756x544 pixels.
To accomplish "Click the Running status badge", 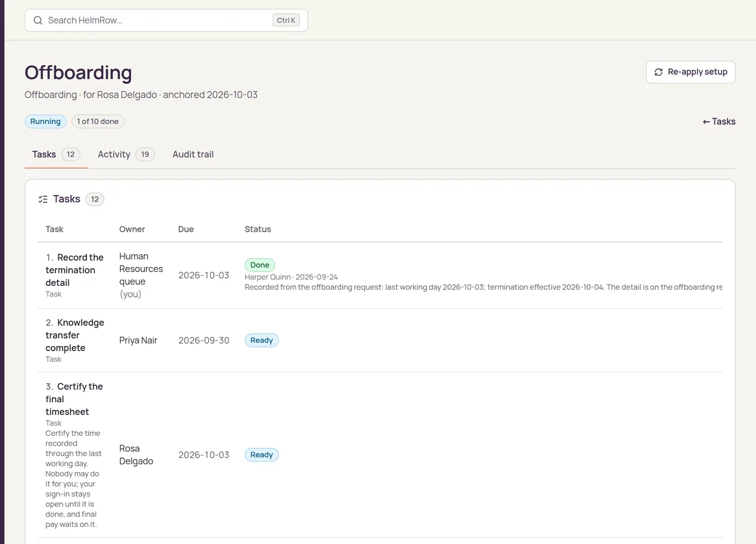I will [46, 121].
